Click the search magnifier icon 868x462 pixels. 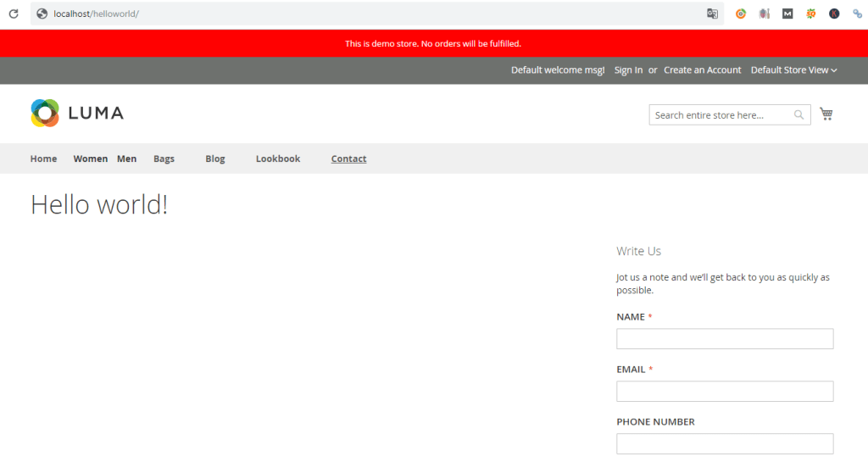click(798, 114)
